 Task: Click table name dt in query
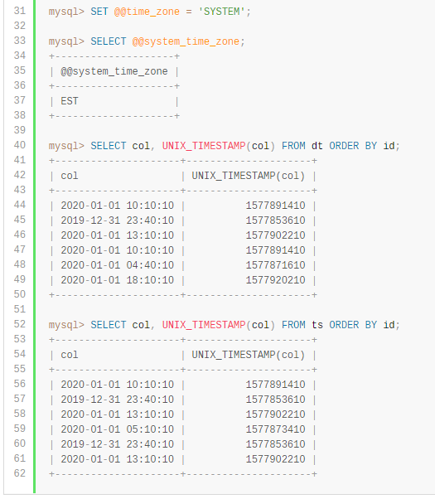pos(317,146)
